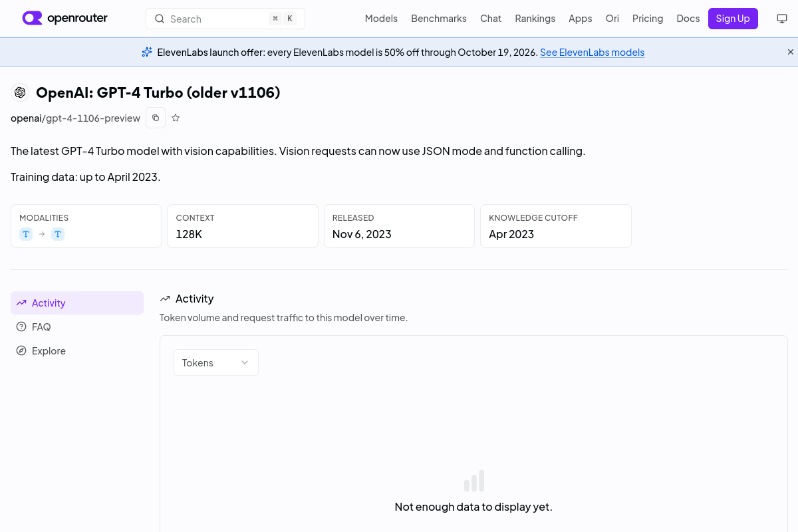Click the sparkle icon in the banner

coord(147,52)
